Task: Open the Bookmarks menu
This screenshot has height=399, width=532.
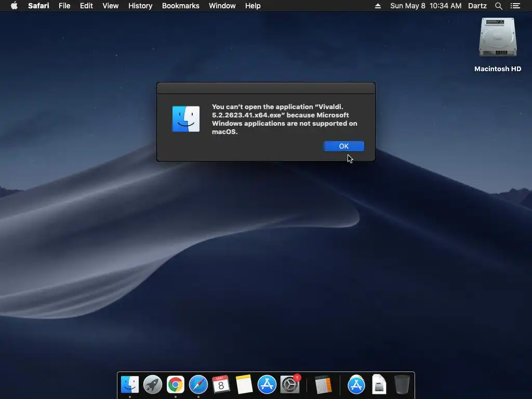Action: click(180, 6)
